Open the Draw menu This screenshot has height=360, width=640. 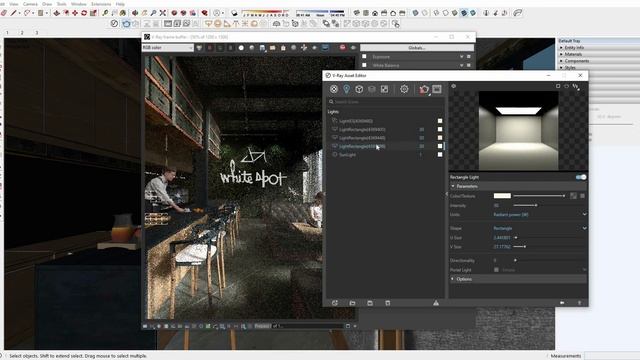[x=47, y=4]
